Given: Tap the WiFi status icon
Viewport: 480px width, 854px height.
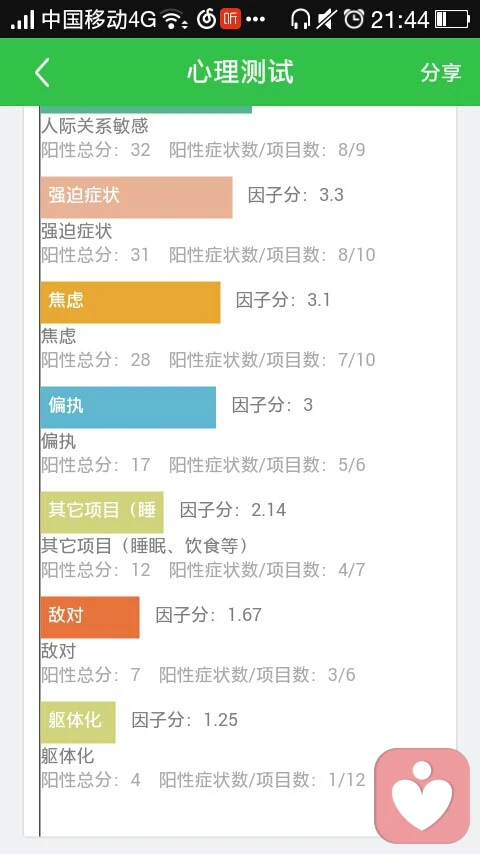Looking at the screenshot, I should pos(175,20).
